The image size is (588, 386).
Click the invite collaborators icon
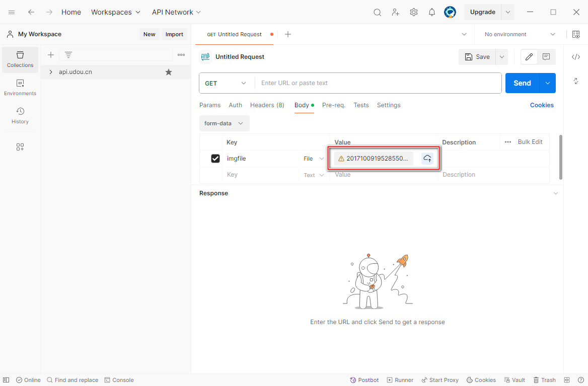point(396,12)
